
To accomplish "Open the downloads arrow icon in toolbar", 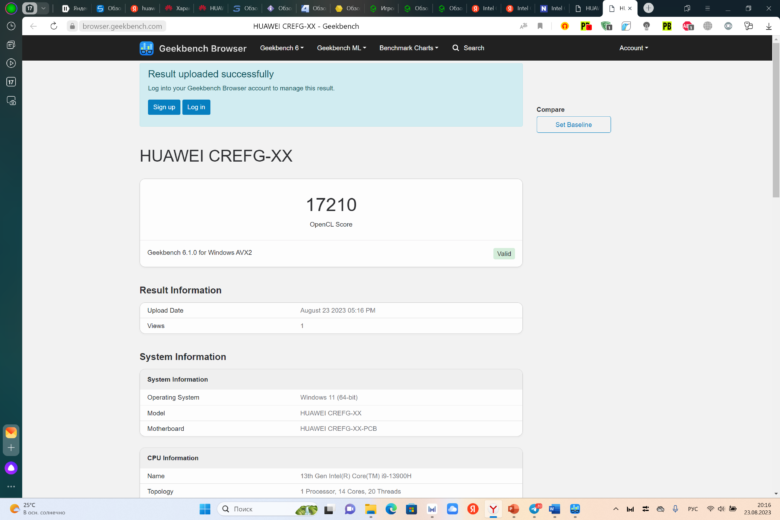I will 769,26.
